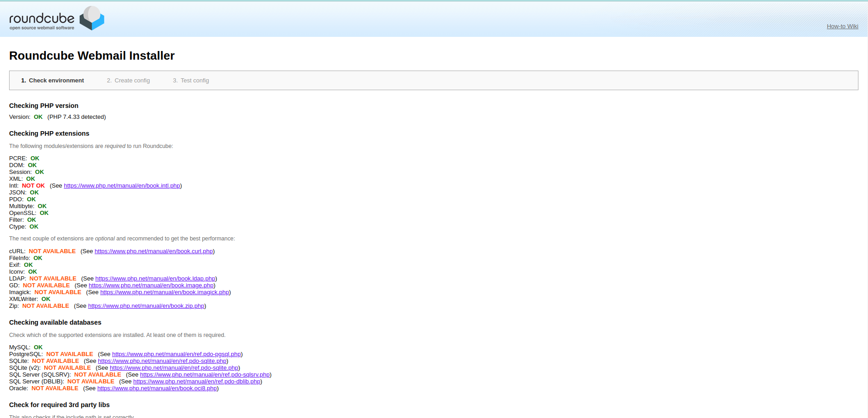Click the Oracle 'NOT AVAILABLE' status
Viewport: 868px width, 418px height.
tap(55, 388)
